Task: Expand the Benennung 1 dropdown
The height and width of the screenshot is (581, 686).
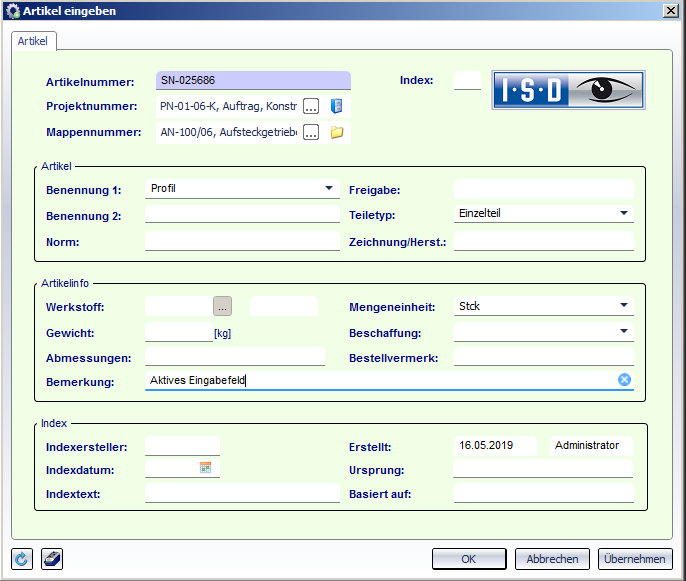Action: (x=329, y=188)
